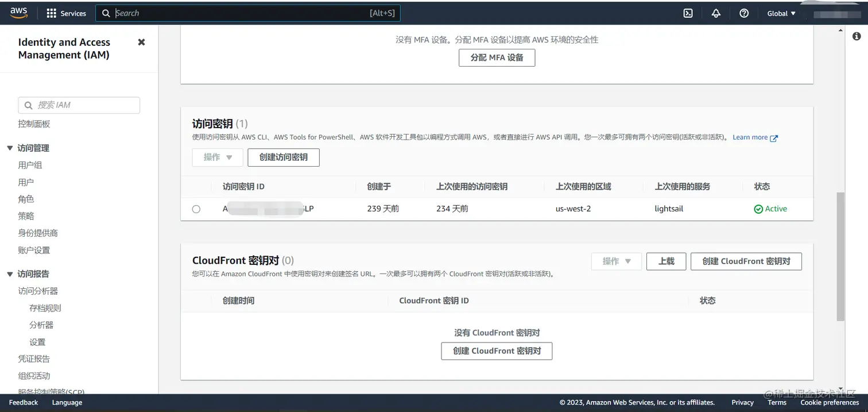Viewport: 868px width, 412px height.
Task: Open the Global region dropdown
Action: click(781, 13)
